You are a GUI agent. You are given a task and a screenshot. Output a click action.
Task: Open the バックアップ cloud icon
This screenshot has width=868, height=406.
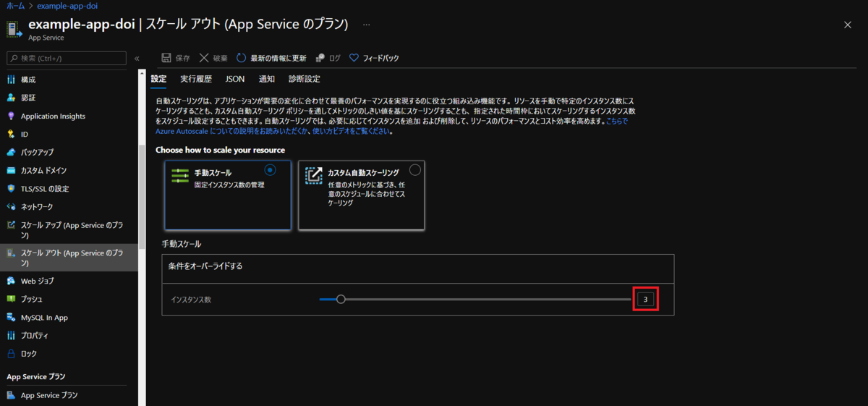coord(11,153)
